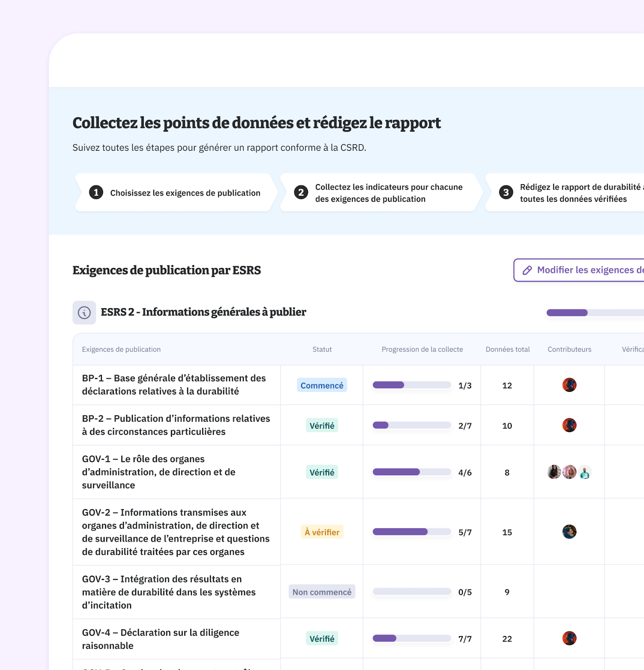
Task: Click GOV-2 collection progress bar
Action: pyautogui.click(x=412, y=532)
